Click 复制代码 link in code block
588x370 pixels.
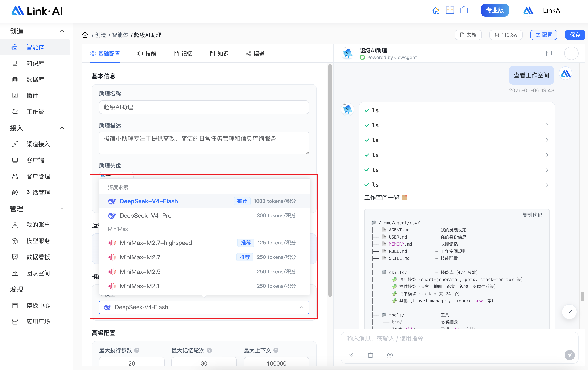[x=532, y=215]
